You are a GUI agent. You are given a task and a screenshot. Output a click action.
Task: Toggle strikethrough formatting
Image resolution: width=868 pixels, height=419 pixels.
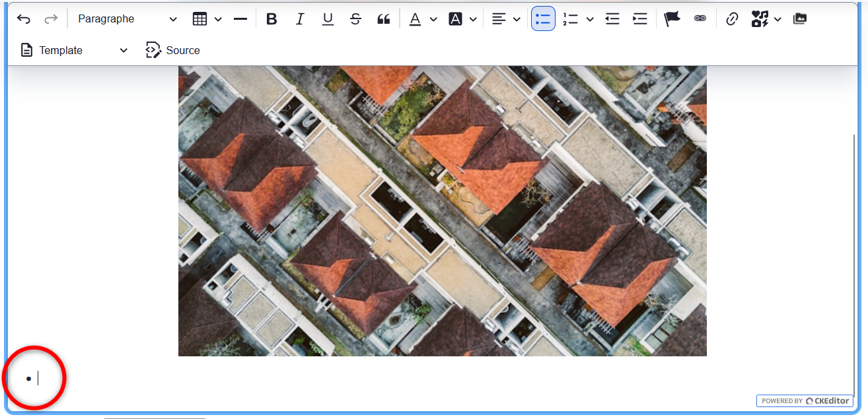coord(355,19)
